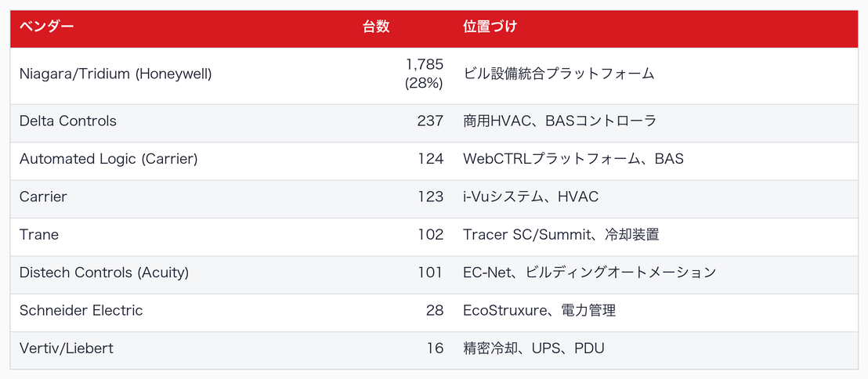Select the Vertiv/Liebert vendor cell
The height and width of the screenshot is (379, 868).
coord(67,348)
